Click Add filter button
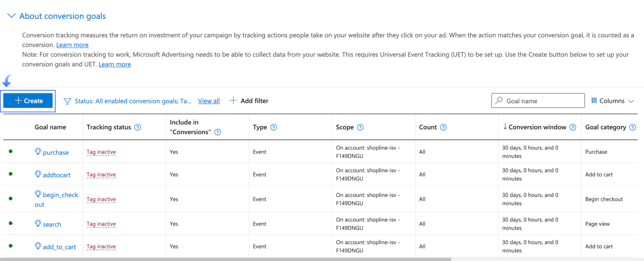This screenshot has height=261, width=644. 249,101
